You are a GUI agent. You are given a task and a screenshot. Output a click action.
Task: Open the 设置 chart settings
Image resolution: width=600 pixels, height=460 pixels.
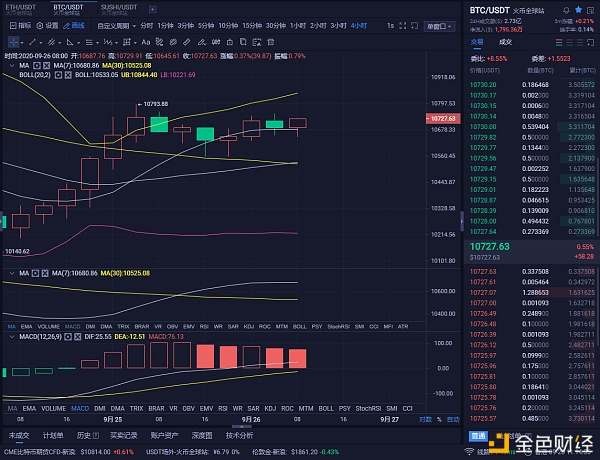pyautogui.click(x=50, y=25)
